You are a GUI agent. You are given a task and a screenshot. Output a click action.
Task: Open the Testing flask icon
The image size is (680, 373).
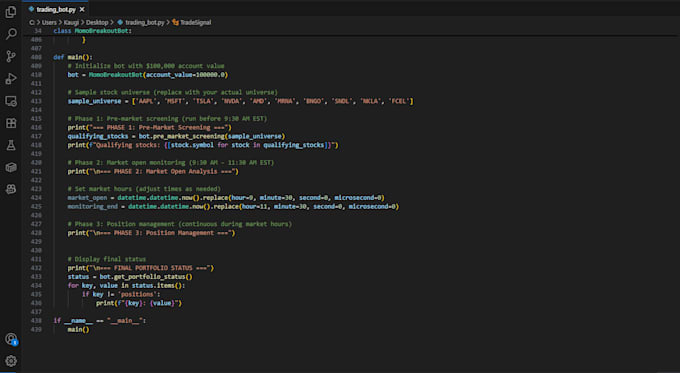pos(11,145)
